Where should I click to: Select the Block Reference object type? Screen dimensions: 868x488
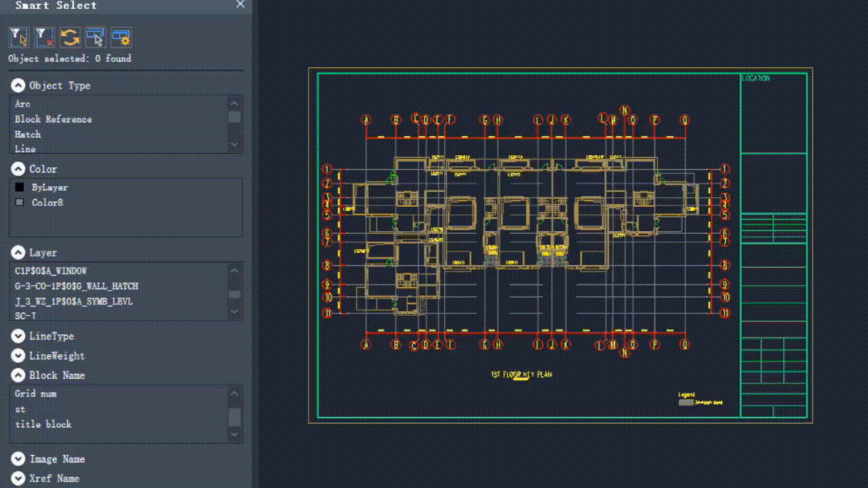(52, 119)
